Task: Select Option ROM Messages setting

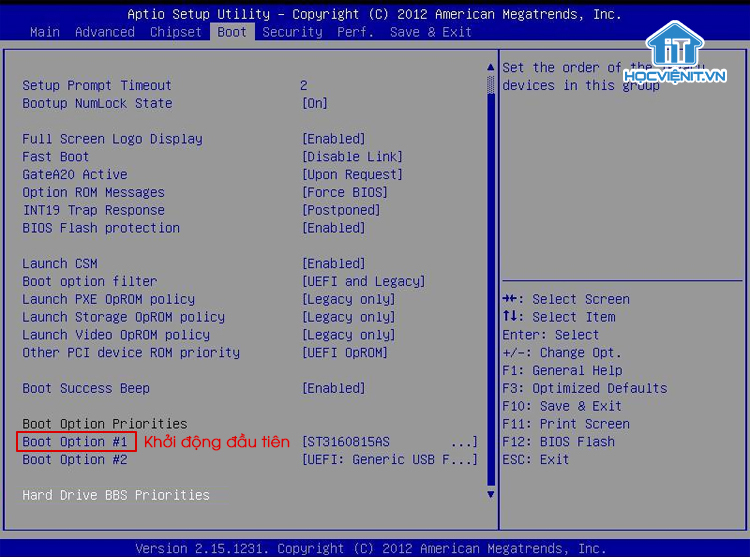Action: click(93, 192)
